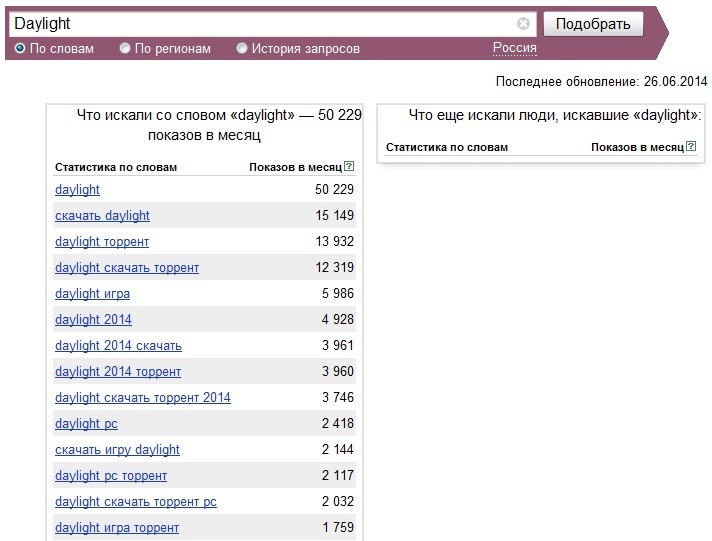
Task: Open help icon beside right 'Показов в месяц'
Action: (691, 146)
